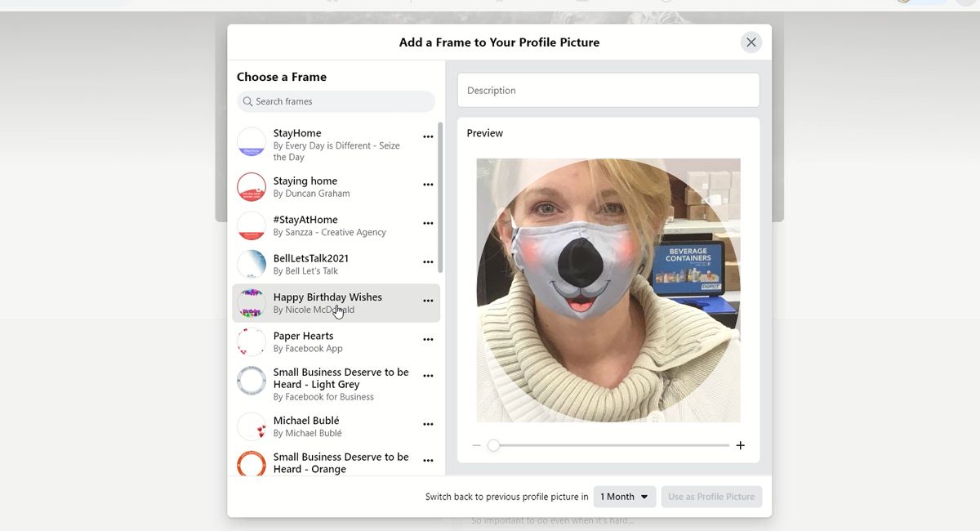Open options menu for StayHome frame
980x531 pixels.
click(428, 136)
